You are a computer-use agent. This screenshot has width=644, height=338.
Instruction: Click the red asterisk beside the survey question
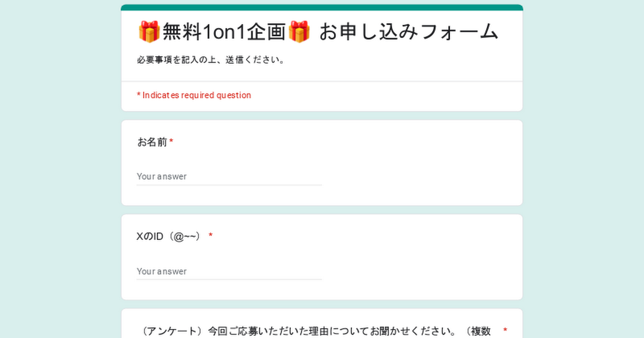pos(505,330)
